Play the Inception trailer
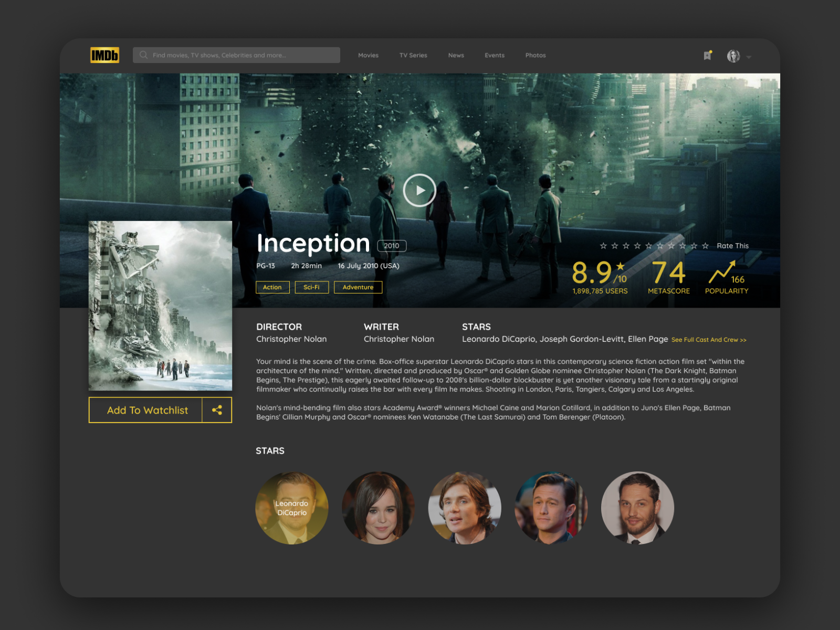Screen dimensions: 840x630 pos(419,190)
